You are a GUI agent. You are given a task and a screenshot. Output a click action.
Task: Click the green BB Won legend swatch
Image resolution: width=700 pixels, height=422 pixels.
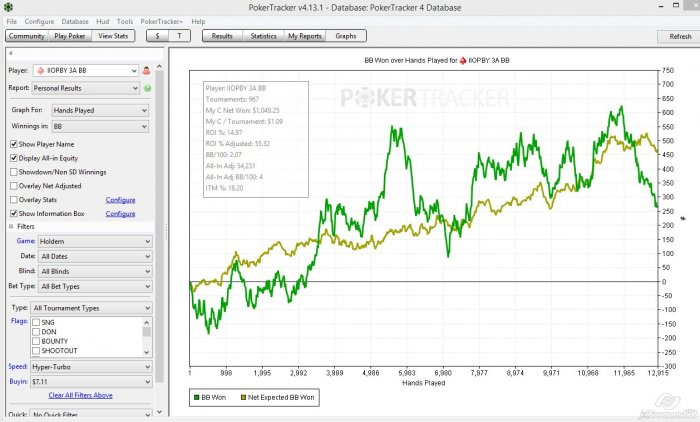(196, 397)
